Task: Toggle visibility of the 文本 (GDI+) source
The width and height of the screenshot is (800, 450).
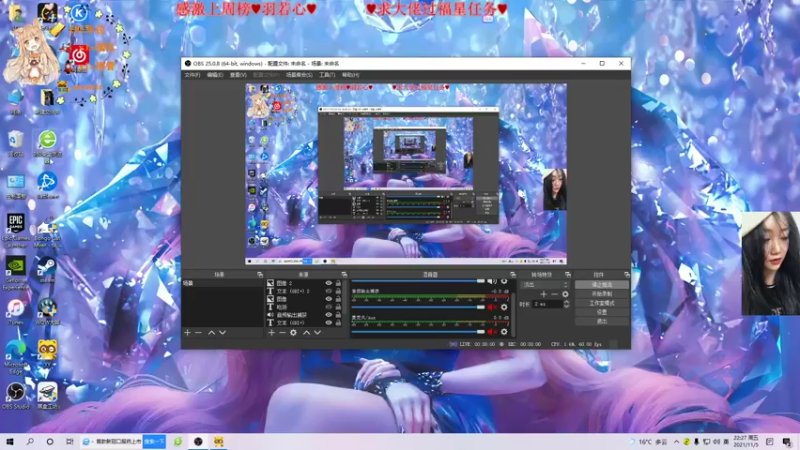Action: tap(329, 322)
